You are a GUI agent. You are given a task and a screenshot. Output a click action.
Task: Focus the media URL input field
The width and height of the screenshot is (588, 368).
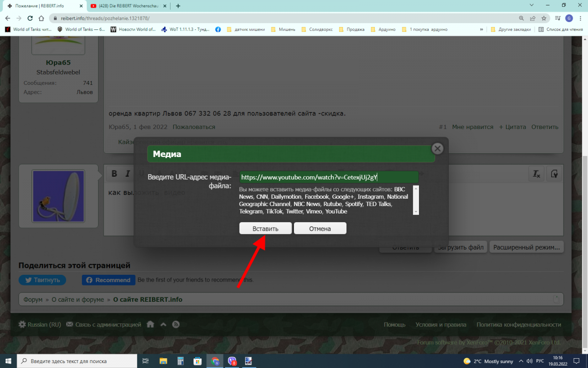click(x=329, y=177)
